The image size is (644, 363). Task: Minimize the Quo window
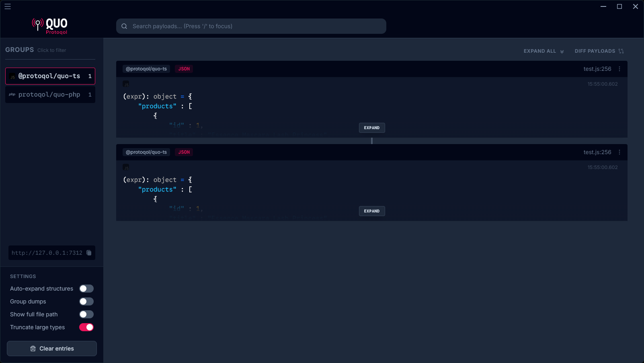click(603, 6)
